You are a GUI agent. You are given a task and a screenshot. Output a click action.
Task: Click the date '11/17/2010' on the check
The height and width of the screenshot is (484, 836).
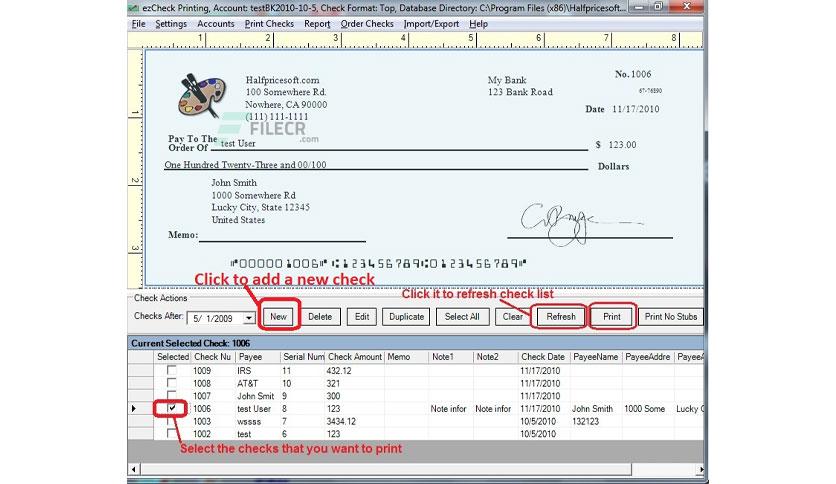636,109
